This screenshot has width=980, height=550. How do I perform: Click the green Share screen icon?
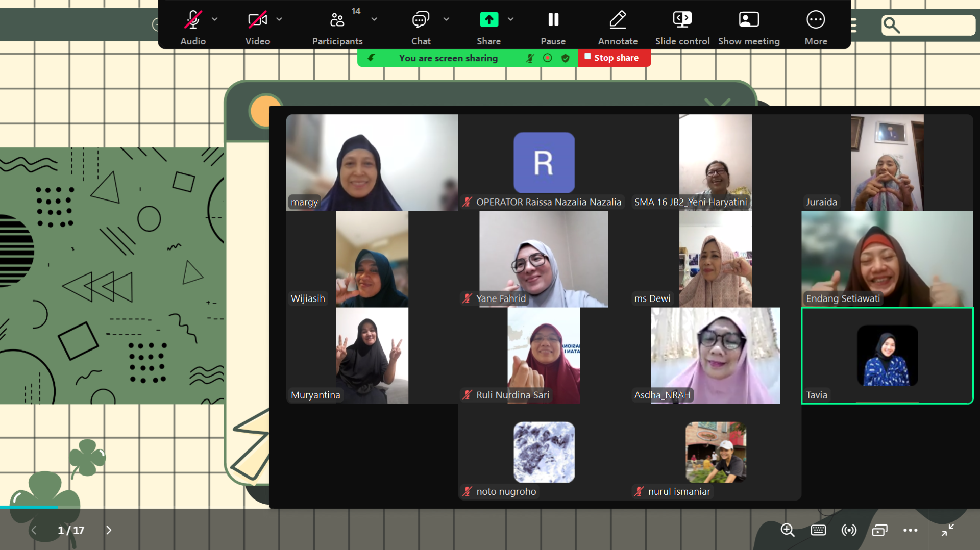tap(488, 20)
